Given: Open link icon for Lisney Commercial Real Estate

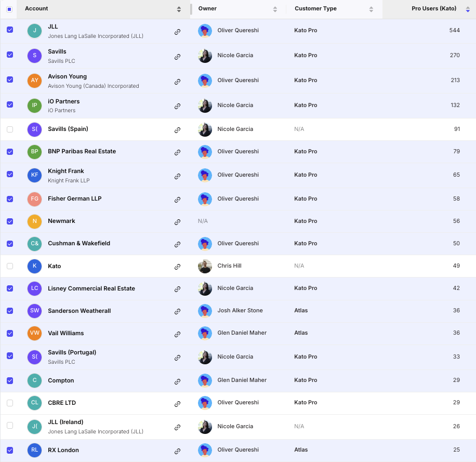Looking at the screenshot, I should [178, 289].
